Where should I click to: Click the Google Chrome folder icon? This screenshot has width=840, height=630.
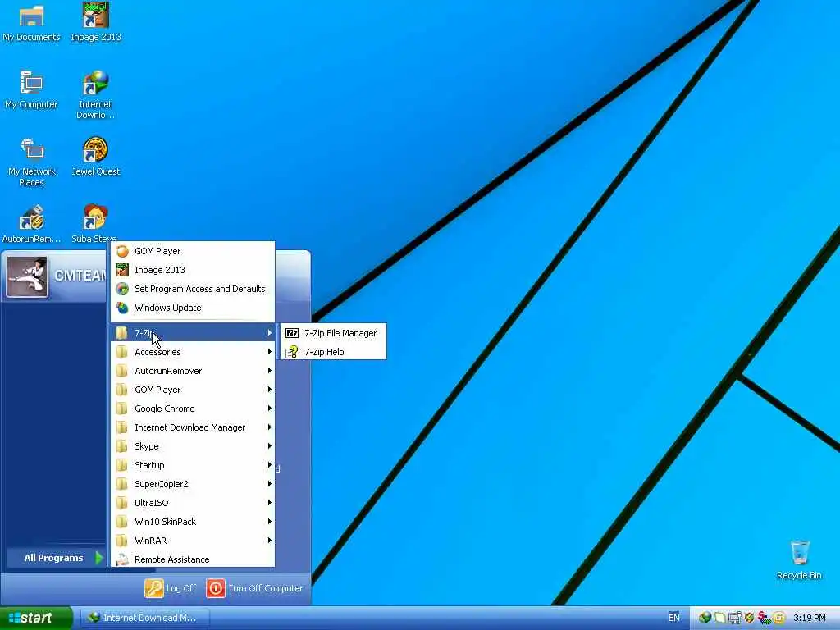[x=123, y=409]
